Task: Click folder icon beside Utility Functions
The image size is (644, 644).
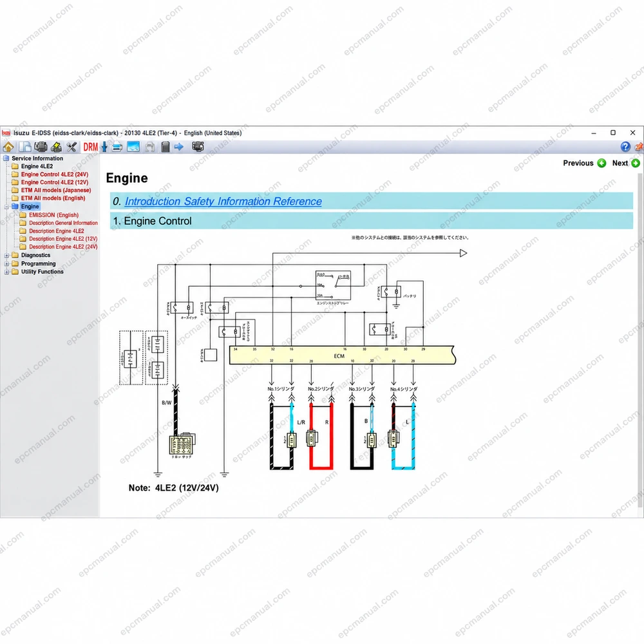Action: 15,272
